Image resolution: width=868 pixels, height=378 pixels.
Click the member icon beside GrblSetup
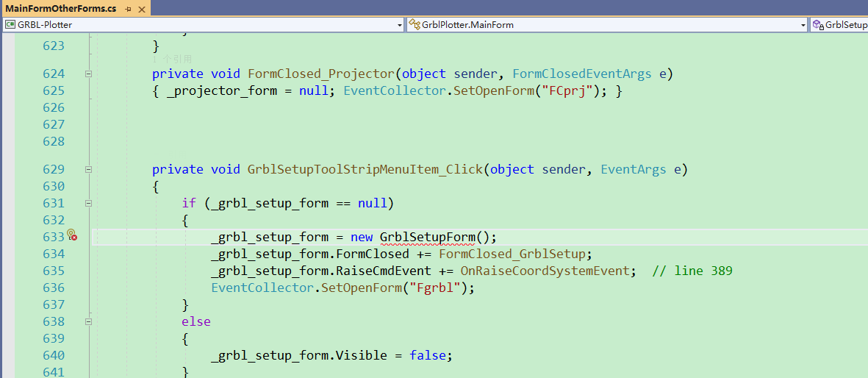[x=817, y=25]
